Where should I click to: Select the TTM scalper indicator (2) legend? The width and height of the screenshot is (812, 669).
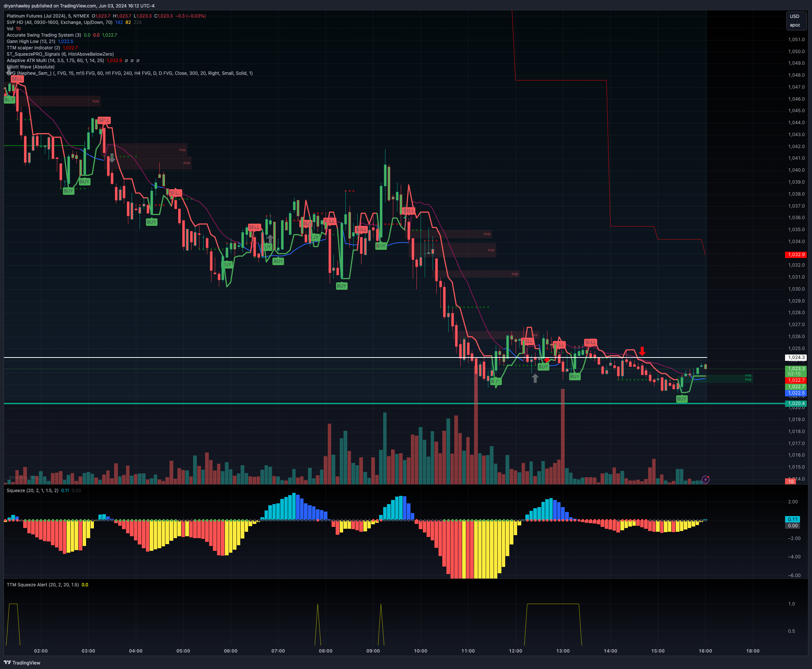(34, 48)
